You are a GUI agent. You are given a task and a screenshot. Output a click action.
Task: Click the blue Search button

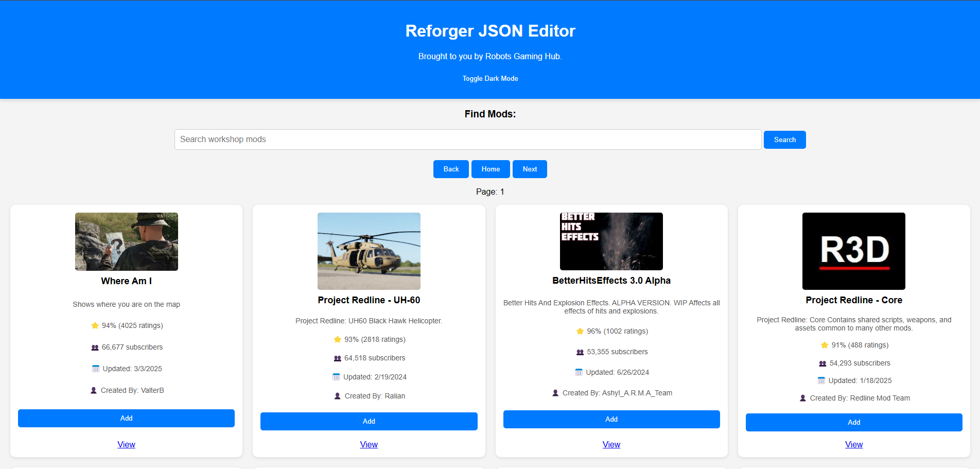[x=784, y=140]
